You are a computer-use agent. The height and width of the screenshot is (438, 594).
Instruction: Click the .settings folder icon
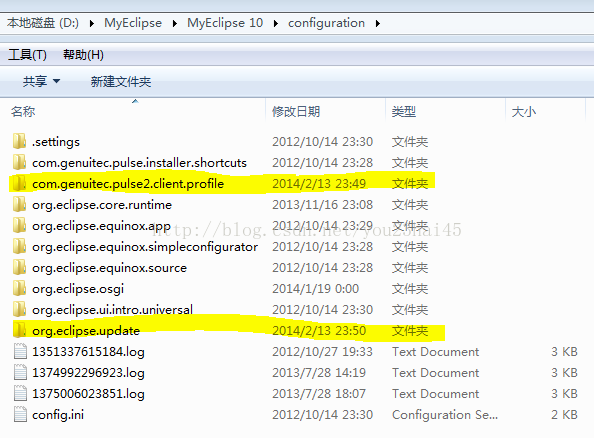(19, 141)
